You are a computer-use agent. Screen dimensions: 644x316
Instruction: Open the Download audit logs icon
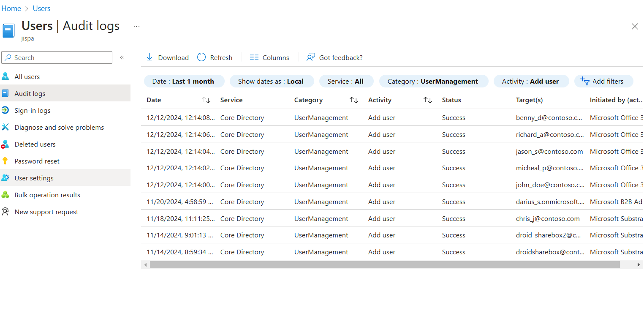click(149, 57)
